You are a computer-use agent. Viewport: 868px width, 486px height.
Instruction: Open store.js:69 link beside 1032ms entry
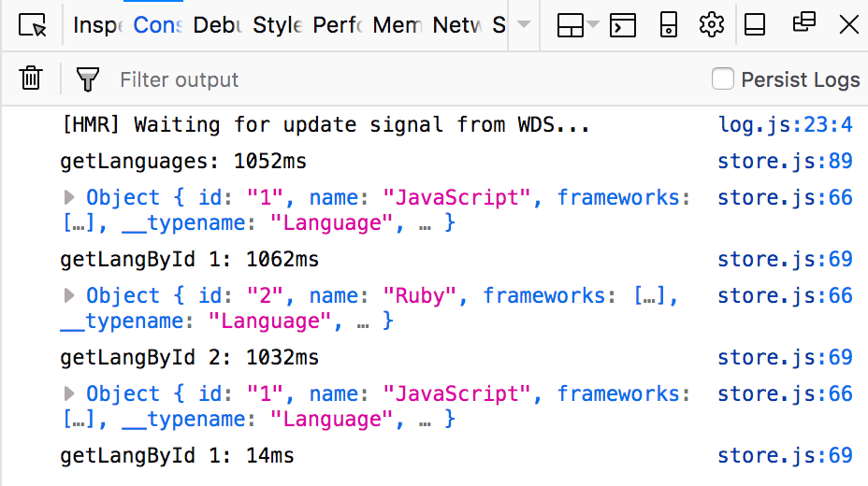(x=785, y=357)
